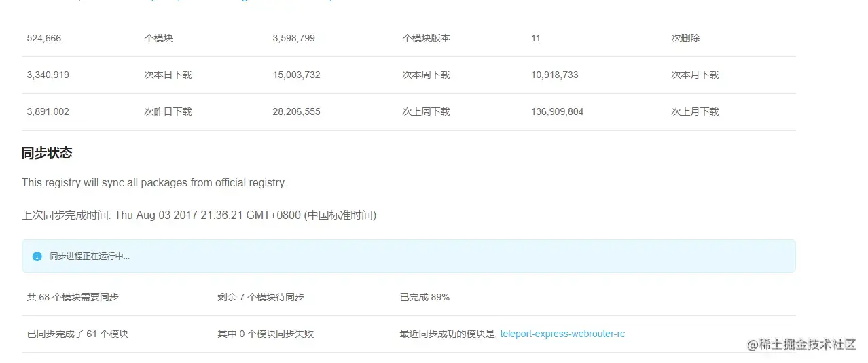Image resolution: width=868 pixels, height=363 pixels.
Task: Click the 'This registry will sync all packages' sentence
Action: 154,182
